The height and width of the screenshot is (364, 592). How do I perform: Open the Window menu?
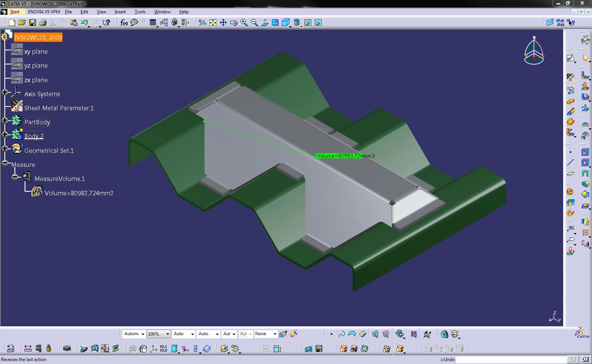coord(162,12)
